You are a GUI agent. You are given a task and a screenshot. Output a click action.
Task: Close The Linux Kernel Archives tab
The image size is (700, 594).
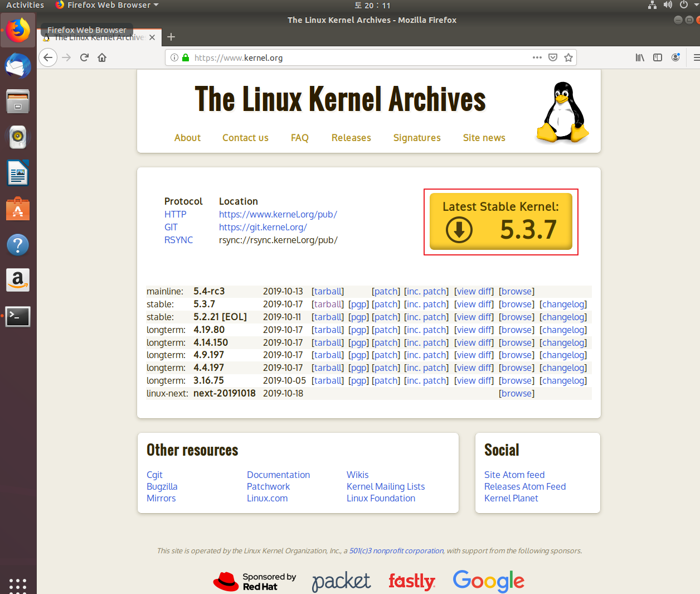[152, 37]
